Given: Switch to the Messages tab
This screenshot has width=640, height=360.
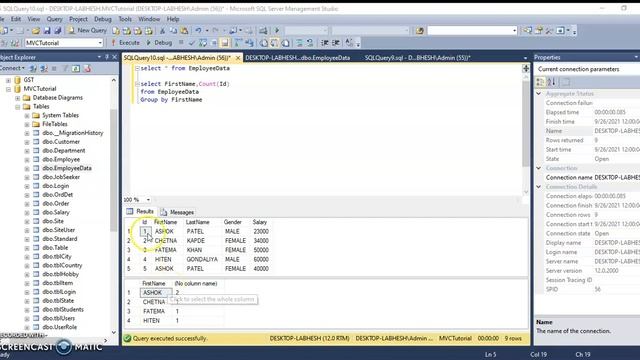Looking at the screenshot, I should (x=178, y=212).
